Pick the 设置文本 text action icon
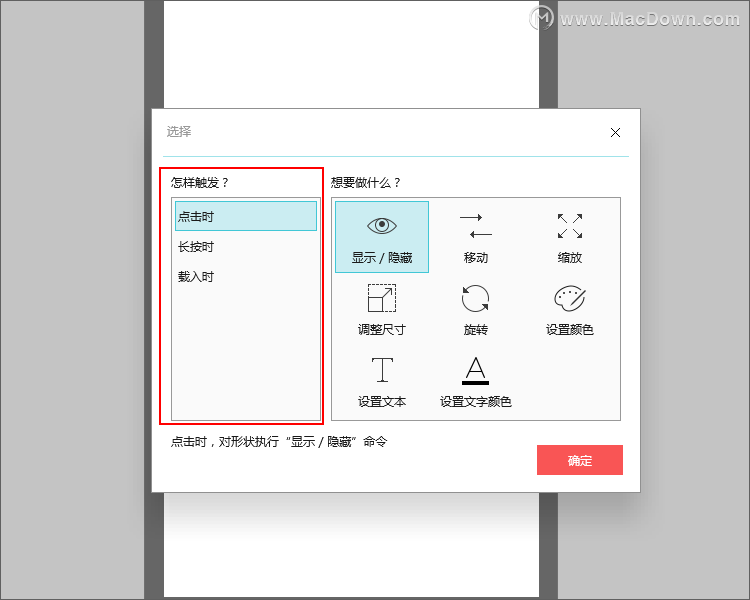 [x=382, y=381]
